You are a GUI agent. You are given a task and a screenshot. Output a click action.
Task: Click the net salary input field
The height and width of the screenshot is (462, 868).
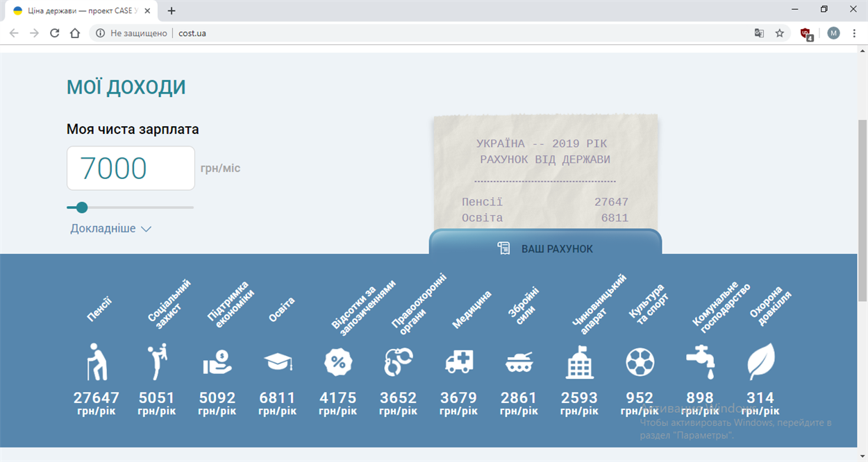point(131,169)
